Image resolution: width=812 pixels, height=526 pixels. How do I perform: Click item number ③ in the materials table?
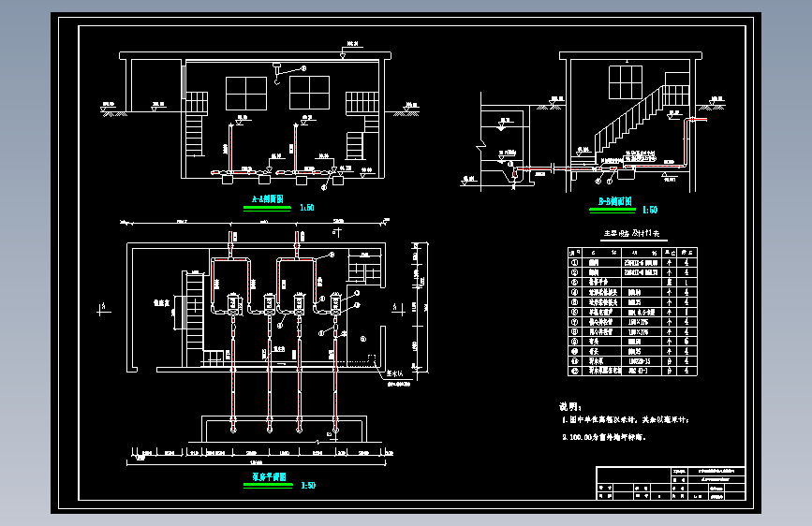[574, 282]
